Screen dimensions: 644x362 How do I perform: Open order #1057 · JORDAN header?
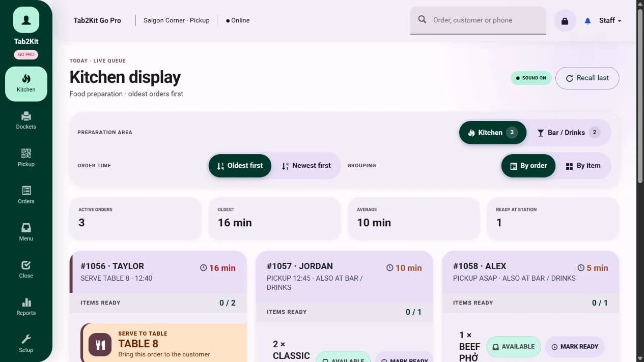[345, 277]
